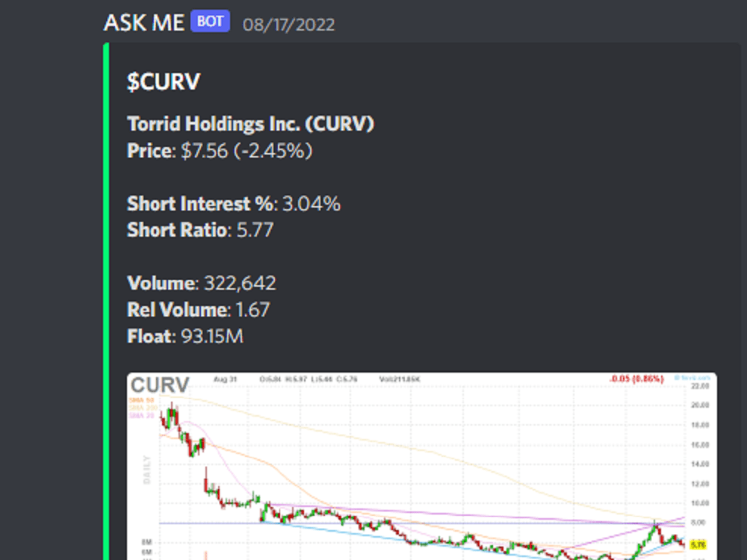Click the CURV ticker label in chart
Image resolution: width=747 pixels, height=560 pixels.
coord(160,385)
